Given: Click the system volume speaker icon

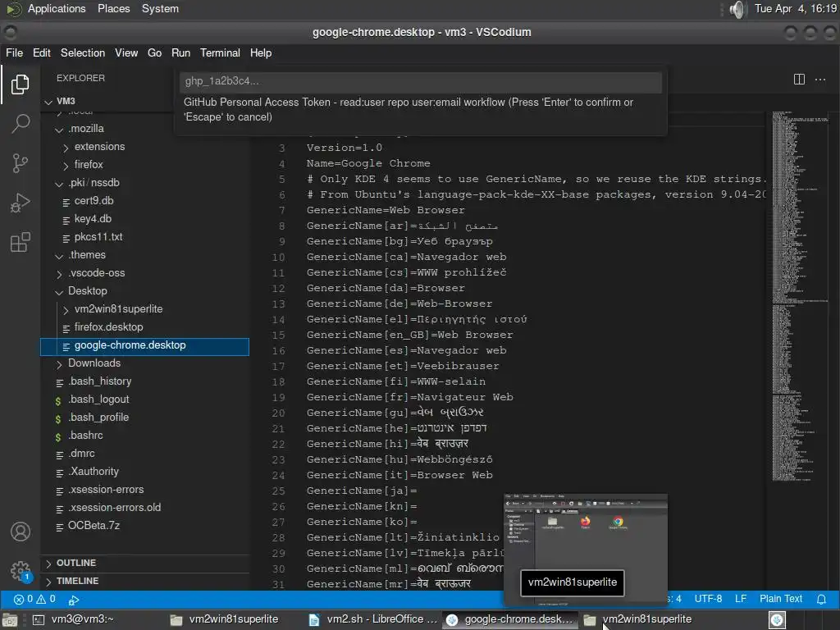Looking at the screenshot, I should (737, 9).
